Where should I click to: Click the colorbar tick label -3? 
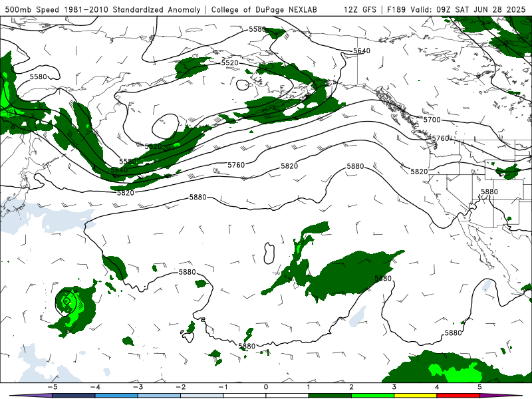point(138,387)
